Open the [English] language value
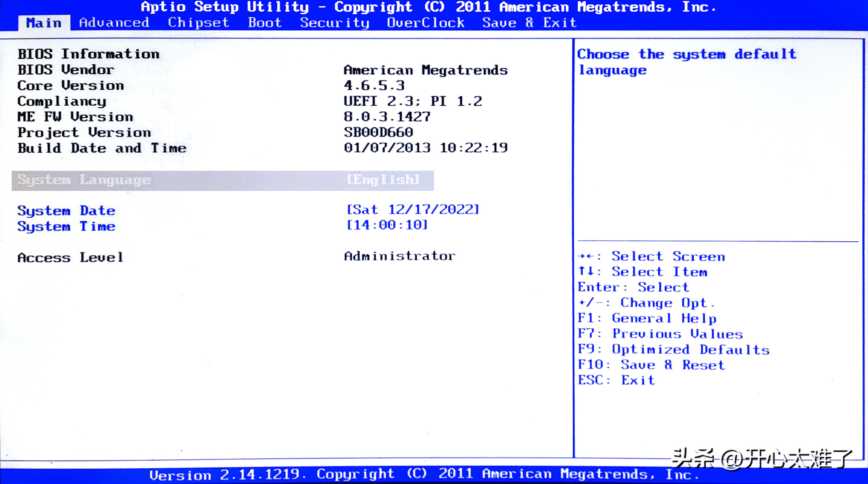Screen dimensions: 868x484 click(x=383, y=179)
